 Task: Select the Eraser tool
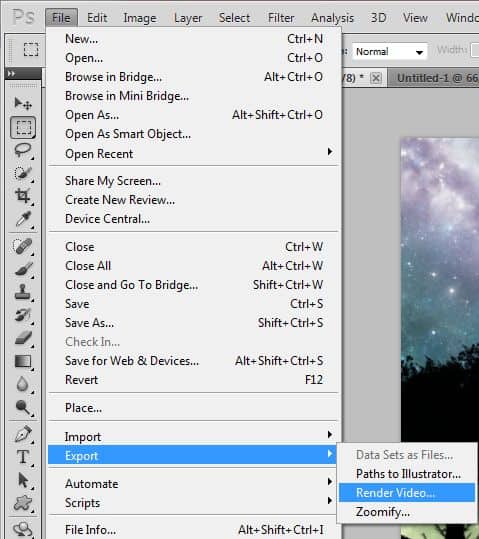(23, 338)
